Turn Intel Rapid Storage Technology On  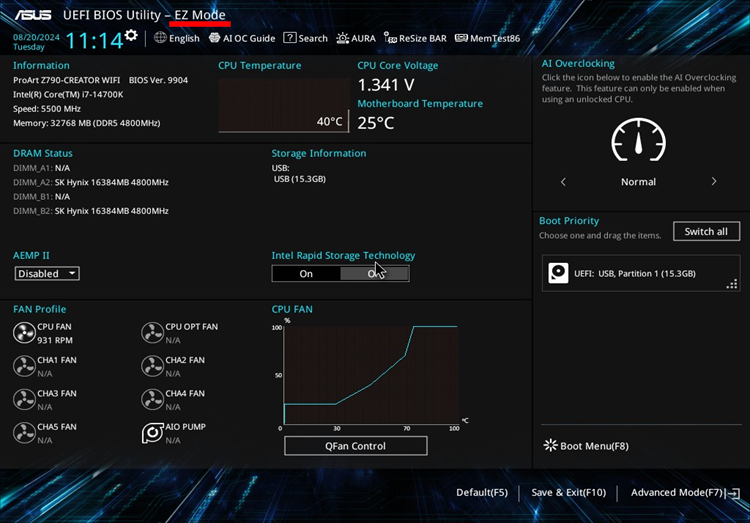306,274
